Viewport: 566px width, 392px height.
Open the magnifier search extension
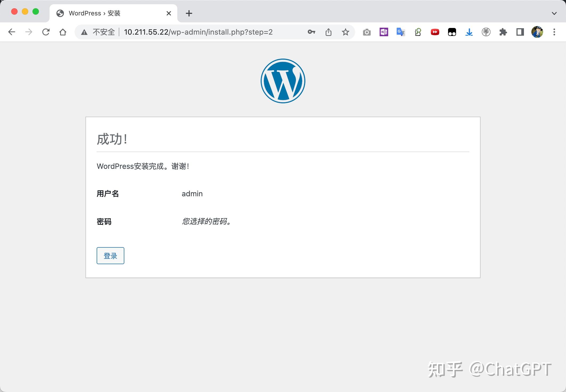[417, 32]
